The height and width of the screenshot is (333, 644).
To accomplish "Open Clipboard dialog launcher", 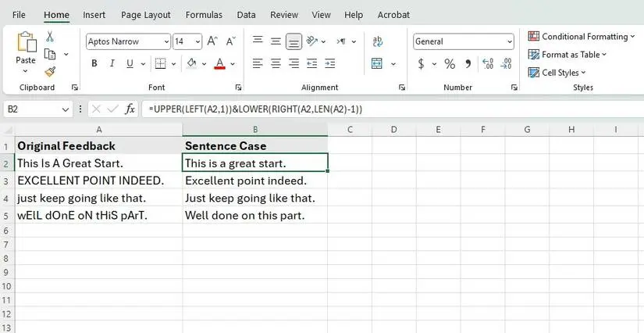I will [74, 87].
